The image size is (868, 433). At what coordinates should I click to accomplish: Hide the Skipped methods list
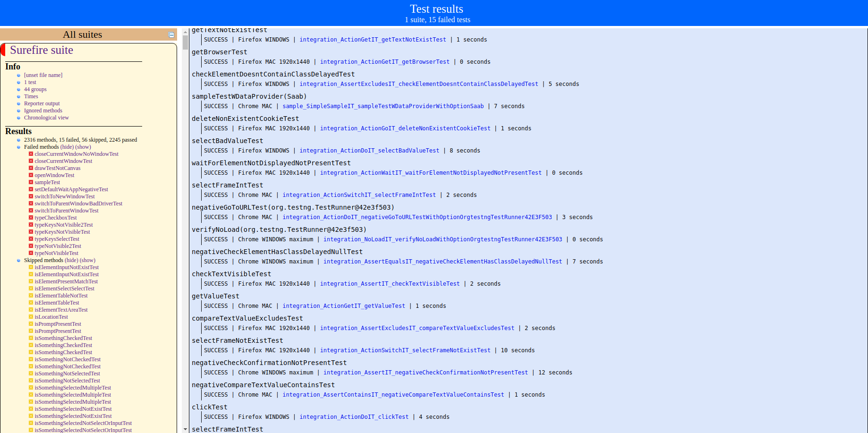[x=71, y=260]
